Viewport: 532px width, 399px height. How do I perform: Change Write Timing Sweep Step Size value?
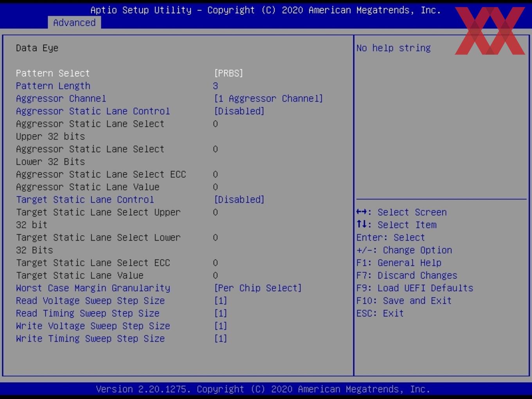pyautogui.click(x=221, y=338)
